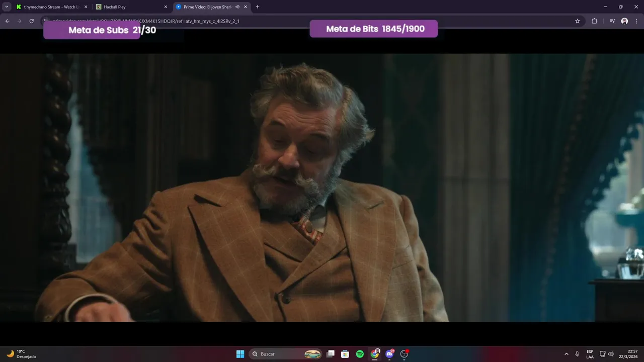The height and width of the screenshot is (362, 644).
Task: Open Discord from the taskbar
Action: click(x=389, y=354)
